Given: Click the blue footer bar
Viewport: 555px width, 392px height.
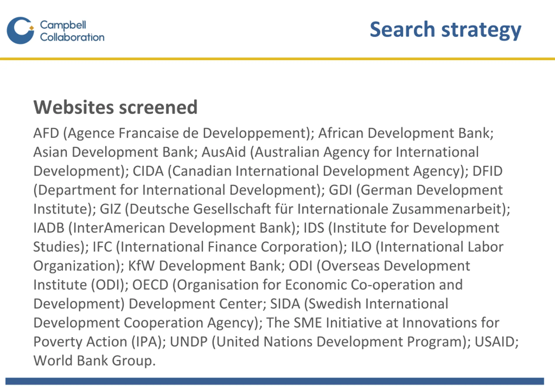Looking at the screenshot, I should [275, 381].
